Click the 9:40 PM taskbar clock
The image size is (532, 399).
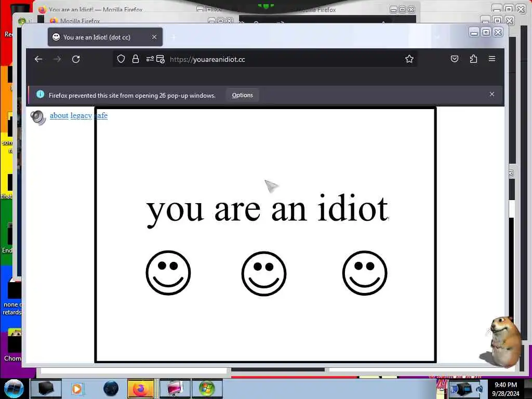tap(506, 385)
